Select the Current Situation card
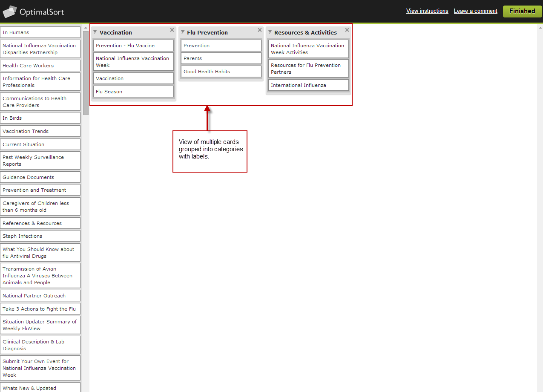This screenshot has width=543, height=392. coord(40,144)
